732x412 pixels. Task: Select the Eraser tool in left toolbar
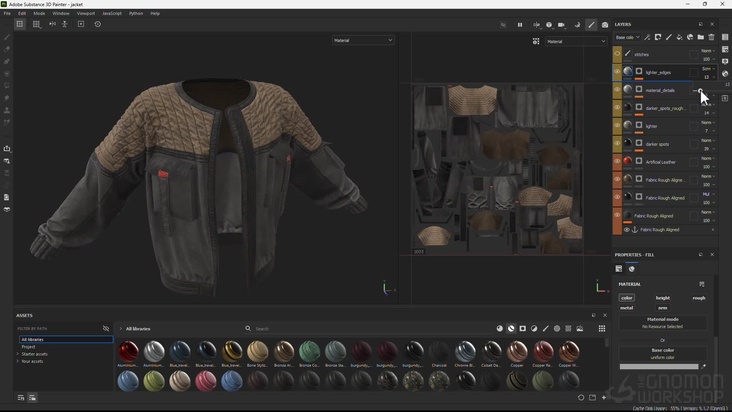click(x=7, y=49)
